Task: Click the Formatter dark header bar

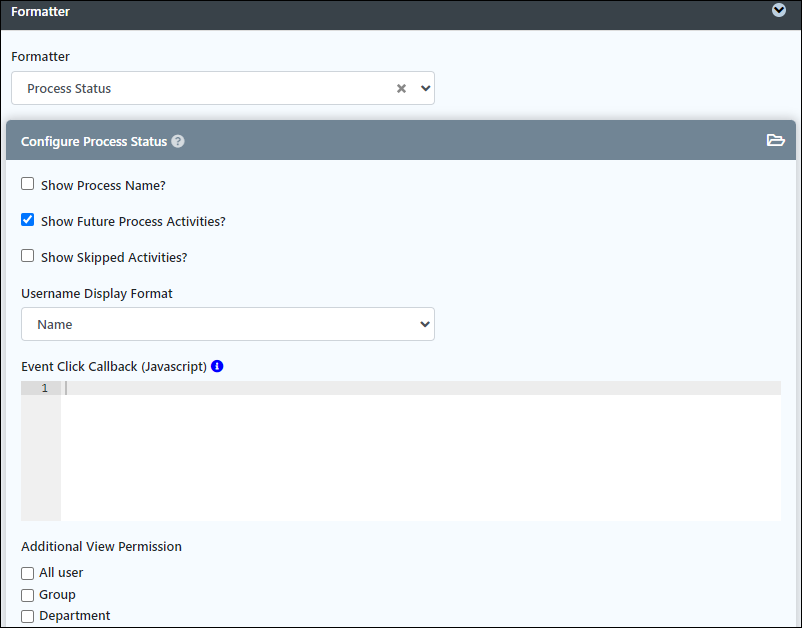Action: tap(401, 15)
